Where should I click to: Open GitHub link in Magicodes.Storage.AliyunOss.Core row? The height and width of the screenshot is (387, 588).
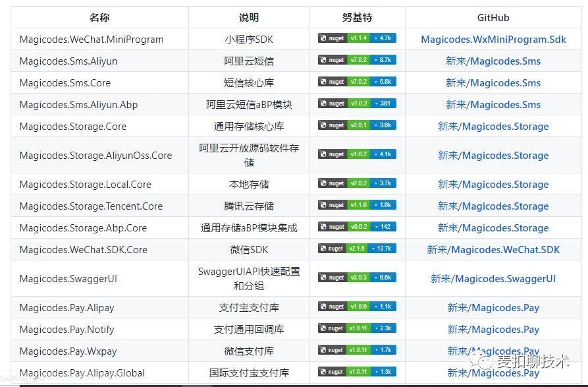pyautogui.click(x=493, y=156)
